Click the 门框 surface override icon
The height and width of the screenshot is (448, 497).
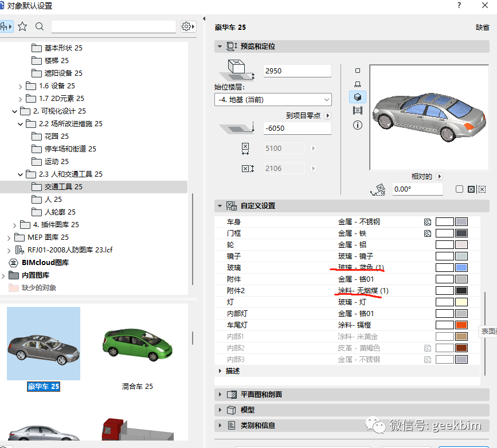pyautogui.click(x=428, y=233)
